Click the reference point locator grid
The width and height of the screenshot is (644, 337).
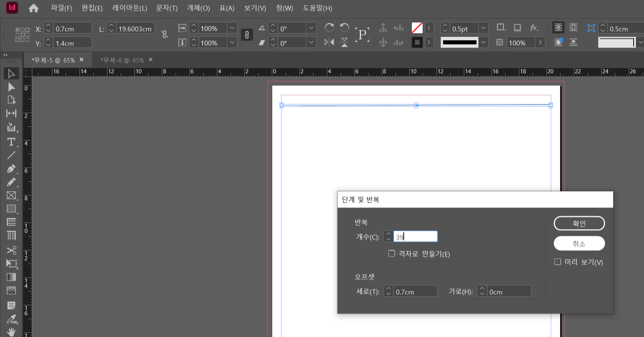pyautogui.click(x=22, y=35)
